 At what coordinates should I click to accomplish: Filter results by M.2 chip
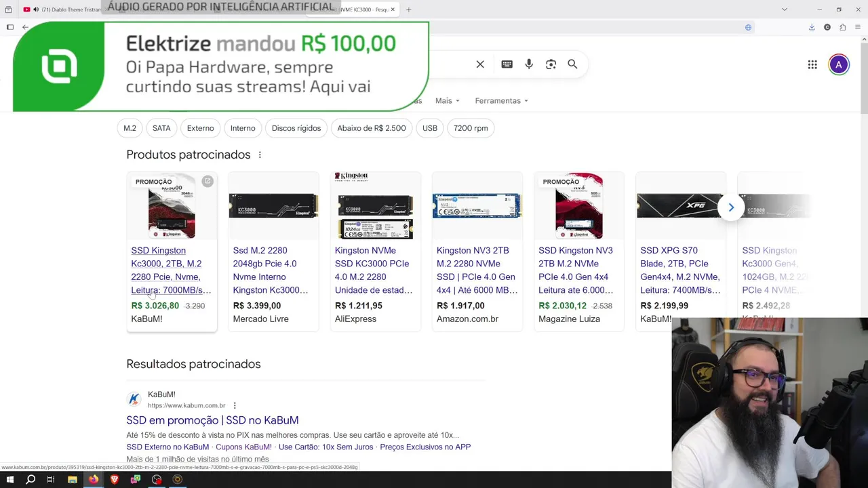[130, 128]
